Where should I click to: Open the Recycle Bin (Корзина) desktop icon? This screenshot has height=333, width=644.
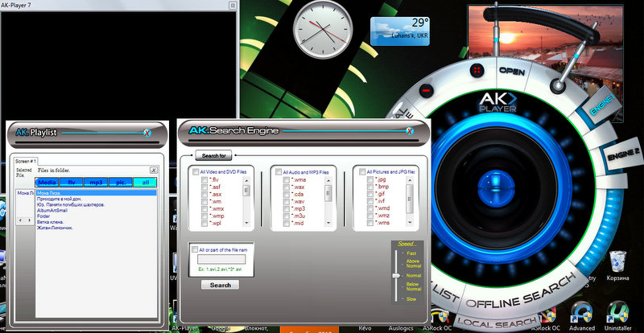[x=617, y=266]
